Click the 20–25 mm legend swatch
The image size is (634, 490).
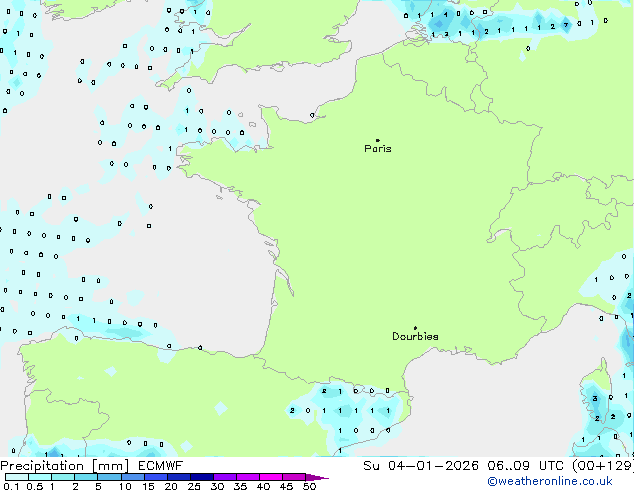point(178,477)
